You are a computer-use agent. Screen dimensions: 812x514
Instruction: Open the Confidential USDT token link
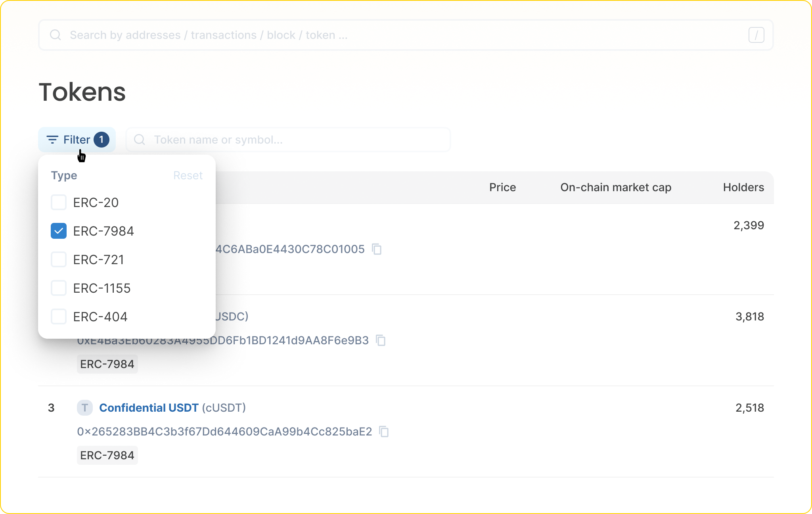tap(149, 408)
